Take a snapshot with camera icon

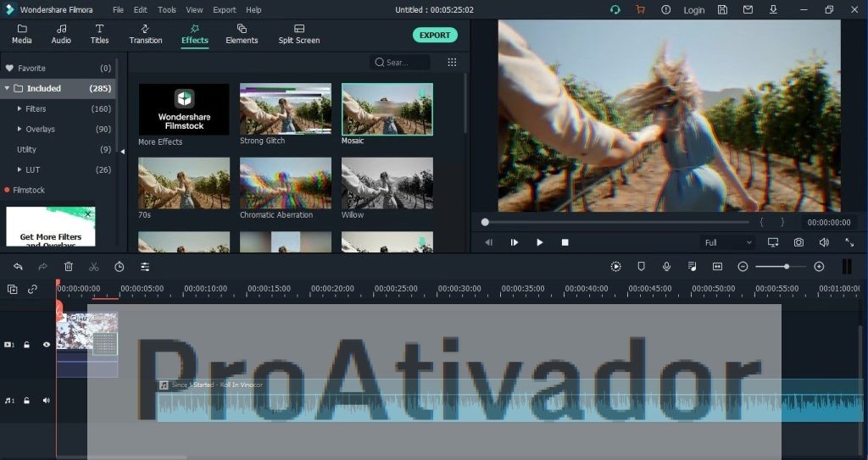click(x=798, y=242)
